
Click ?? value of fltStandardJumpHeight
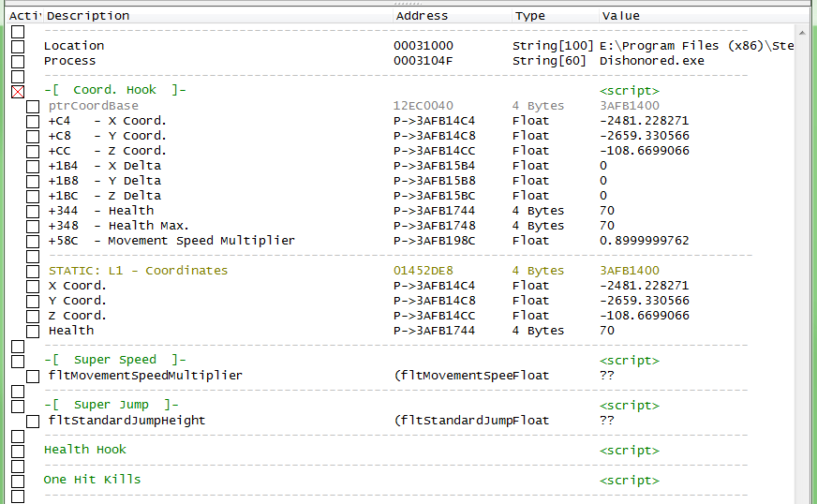[607, 421]
